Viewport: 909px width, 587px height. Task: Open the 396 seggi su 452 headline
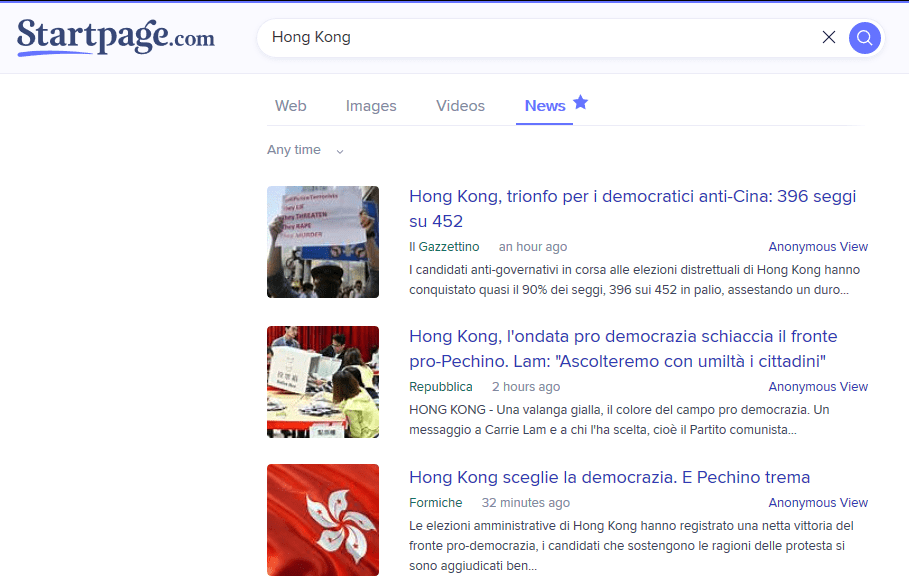[x=632, y=208]
